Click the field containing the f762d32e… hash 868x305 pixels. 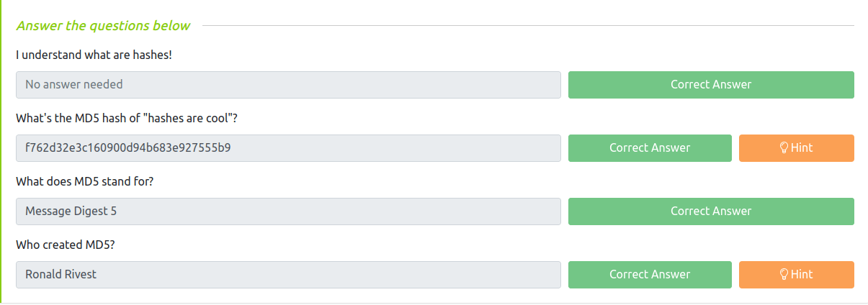(x=288, y=148)
